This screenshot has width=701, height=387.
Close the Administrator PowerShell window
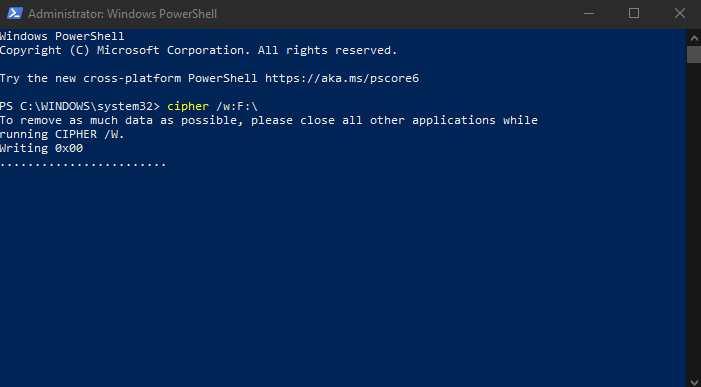pos(680,13)
